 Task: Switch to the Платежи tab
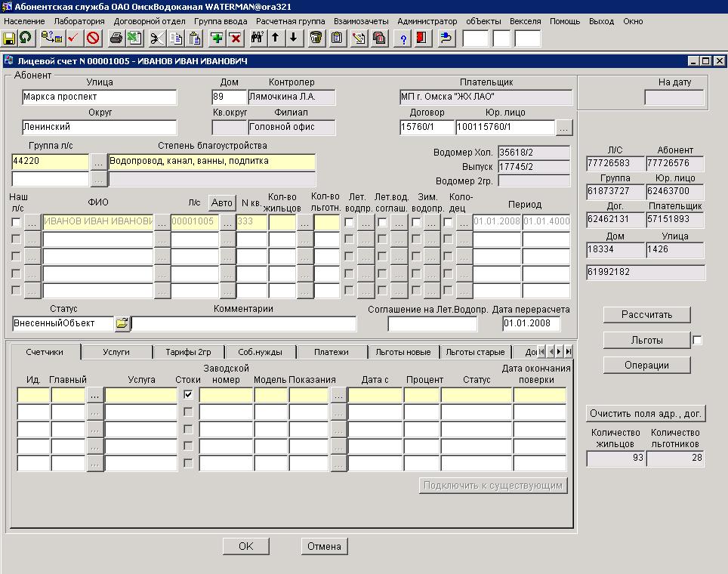click(x=331, y=352)
